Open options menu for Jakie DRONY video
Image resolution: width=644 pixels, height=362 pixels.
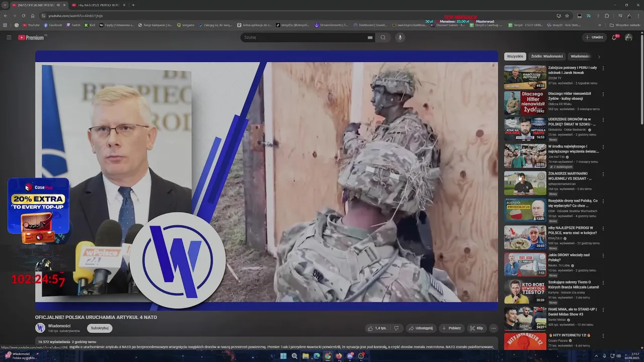603,256
